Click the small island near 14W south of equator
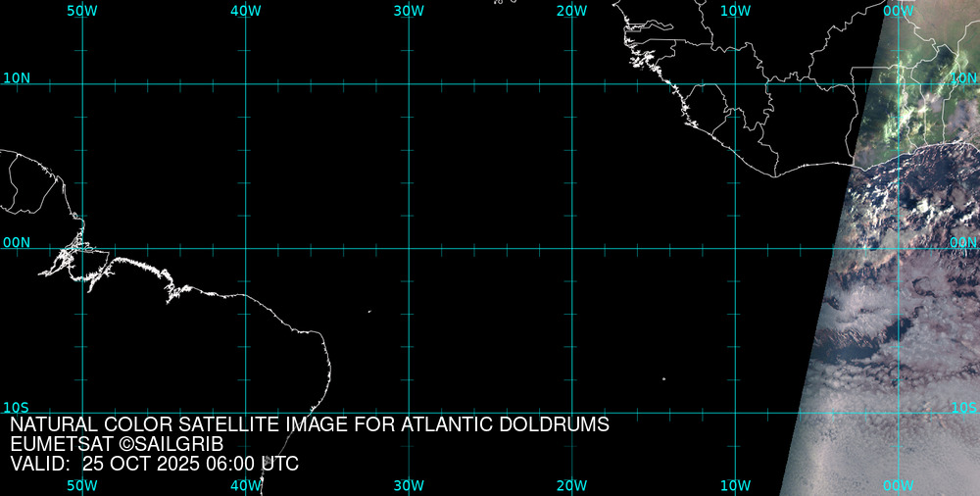980x496 pixels. point(663,378)
